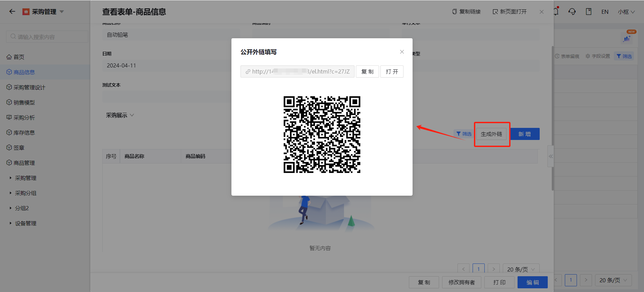The height and width of the screenshot is (292, 644).
Task: Click the 打开 button in the dialog
Action: pyautogui.click(x=392, y=71)
